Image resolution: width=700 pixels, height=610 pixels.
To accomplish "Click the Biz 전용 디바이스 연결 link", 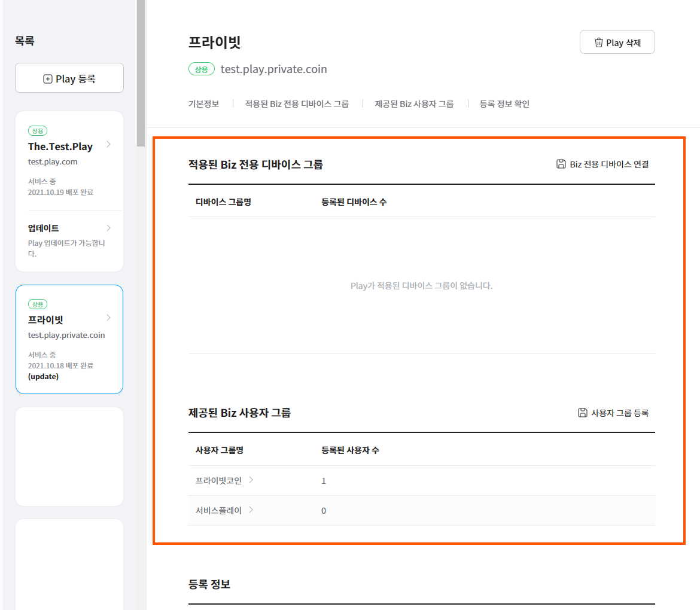I will point(609,164).
